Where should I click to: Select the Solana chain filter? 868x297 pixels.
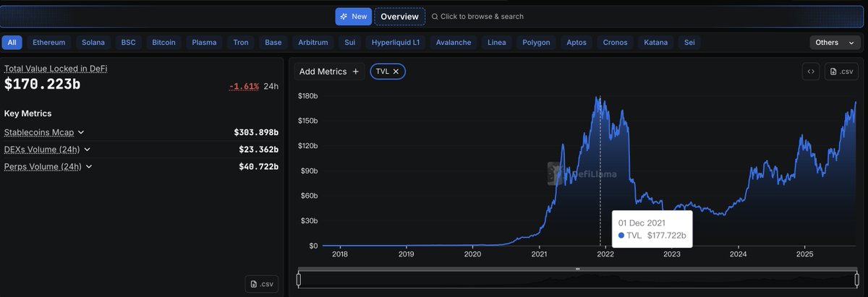tap(93, 43)
